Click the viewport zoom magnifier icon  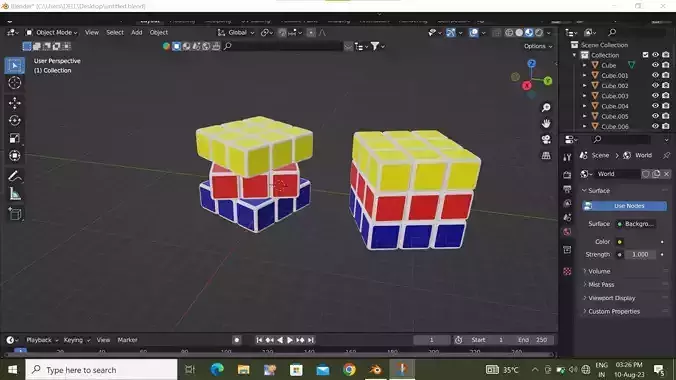pos(546,107)
